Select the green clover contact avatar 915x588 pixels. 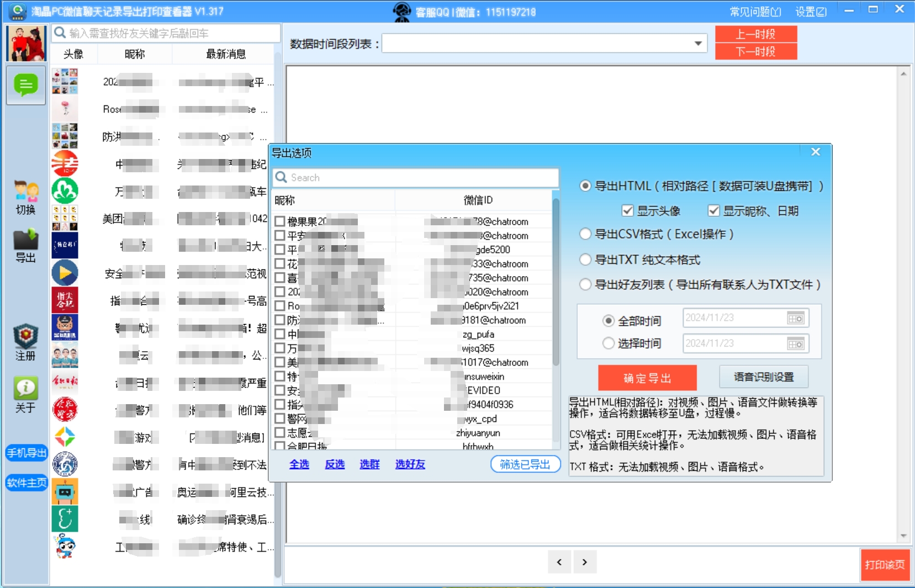click(65, 191)
